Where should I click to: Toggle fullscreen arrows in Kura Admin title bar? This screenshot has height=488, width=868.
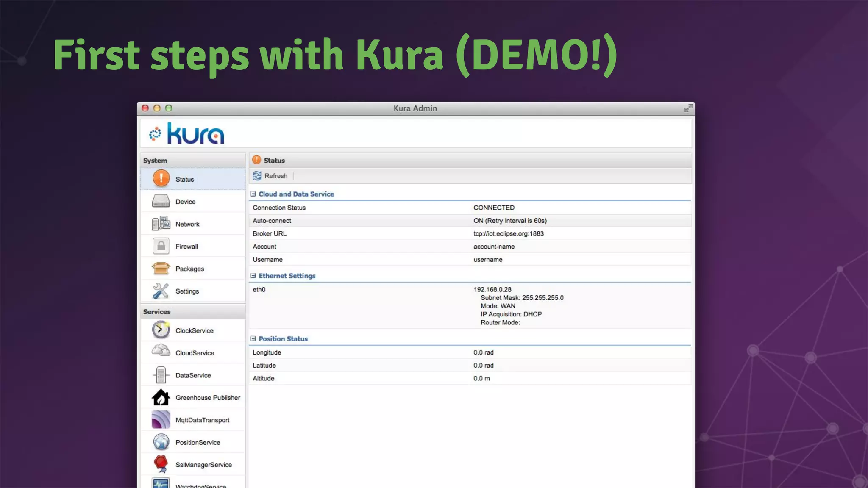(688, 108)
